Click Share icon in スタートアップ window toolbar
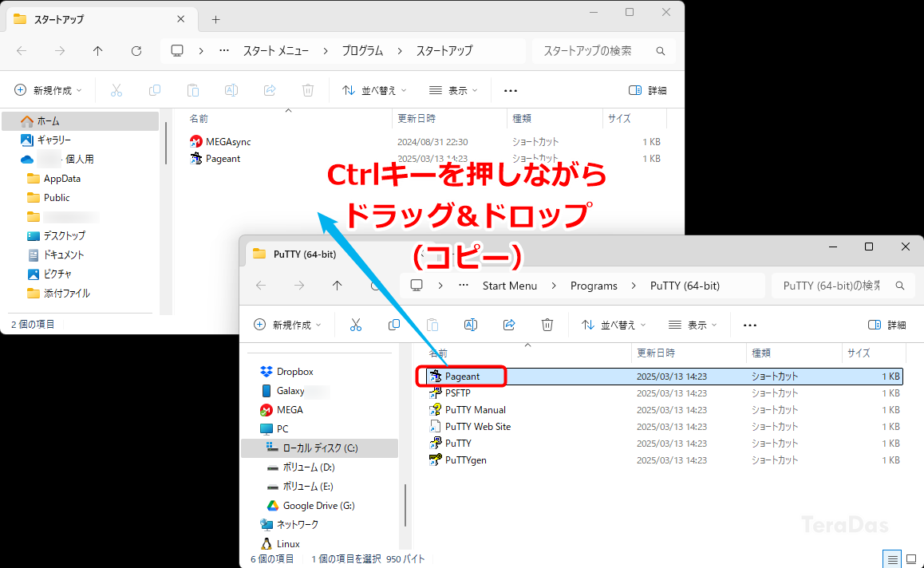Image resolution: width=924 pixels, height=568 pixels. (270, 90)
